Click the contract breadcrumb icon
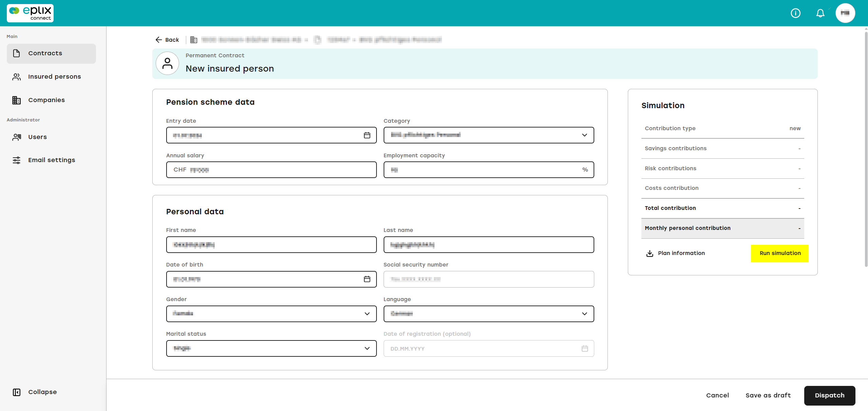868x411 pixels. click(x=317, y=40)
